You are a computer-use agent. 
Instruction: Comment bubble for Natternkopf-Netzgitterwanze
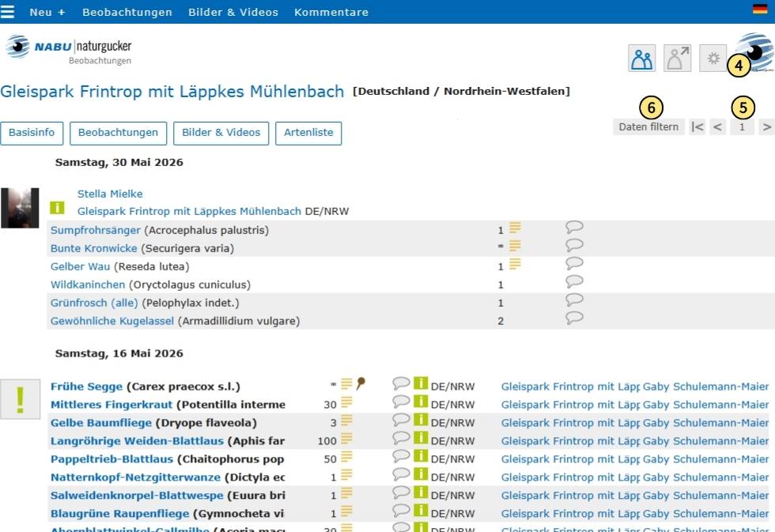click(401, 474)
